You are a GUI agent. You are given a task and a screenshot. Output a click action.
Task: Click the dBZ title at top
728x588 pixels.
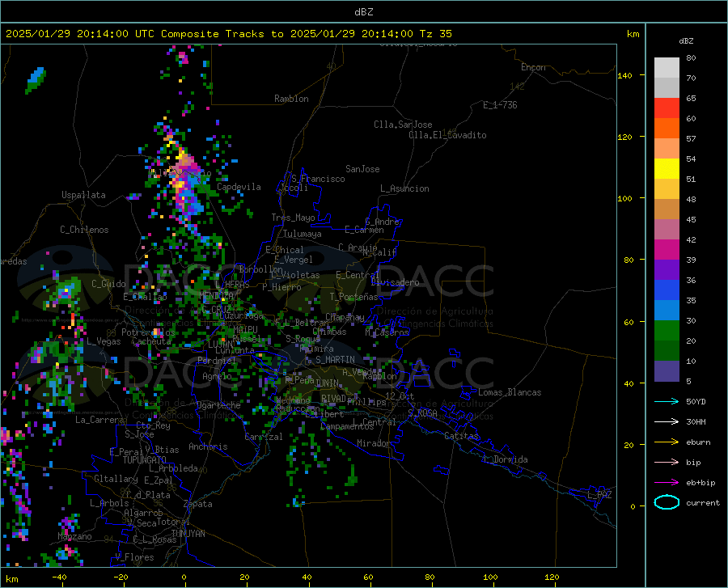click(x=363, y=12)
